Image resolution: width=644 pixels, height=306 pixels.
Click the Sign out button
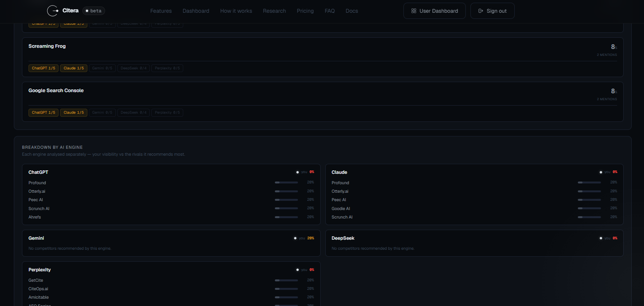492,11
